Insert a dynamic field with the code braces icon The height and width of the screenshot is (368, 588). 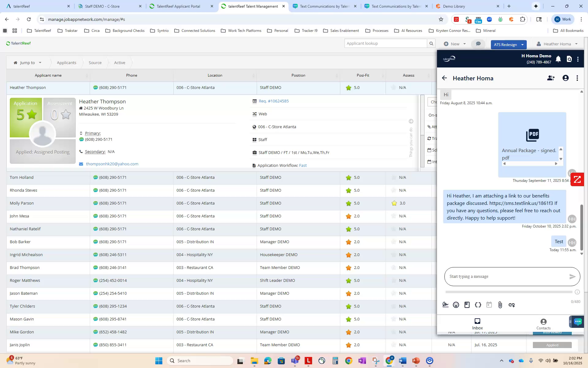pos(478,305)
